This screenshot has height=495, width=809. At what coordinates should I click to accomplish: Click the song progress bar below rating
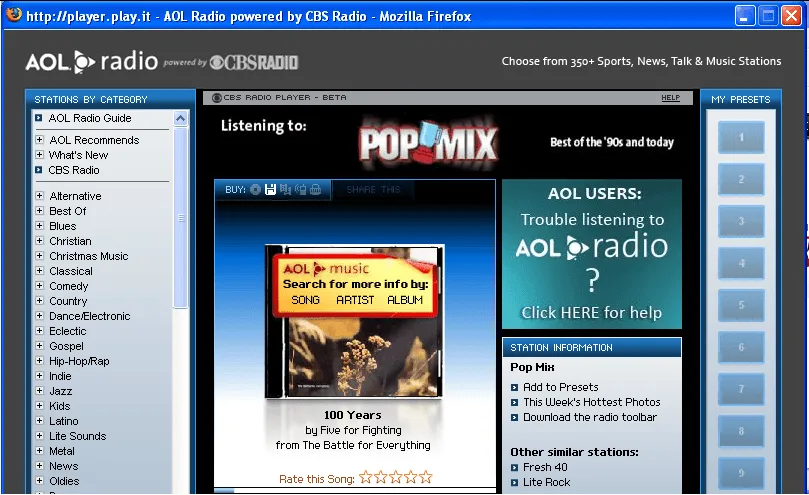pos(354,490)
